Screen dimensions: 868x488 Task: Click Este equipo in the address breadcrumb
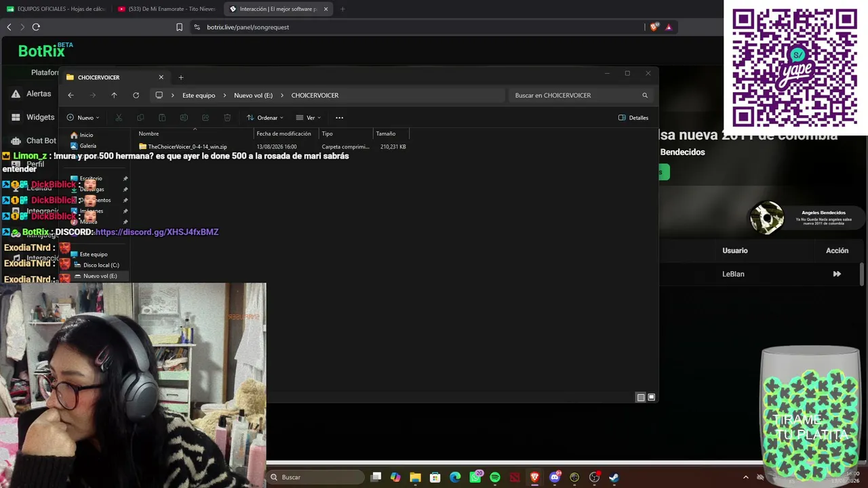[199, 96]
